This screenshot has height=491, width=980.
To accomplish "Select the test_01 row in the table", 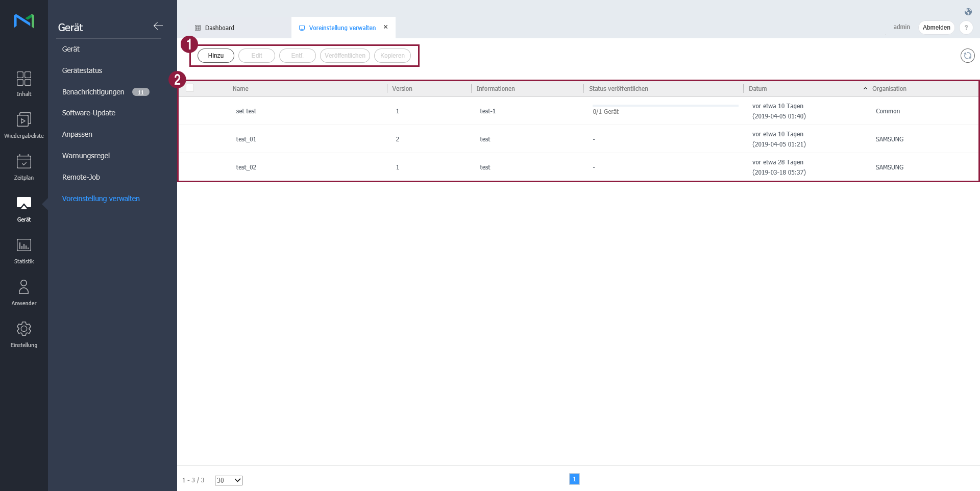I will [x=246, y=139].
